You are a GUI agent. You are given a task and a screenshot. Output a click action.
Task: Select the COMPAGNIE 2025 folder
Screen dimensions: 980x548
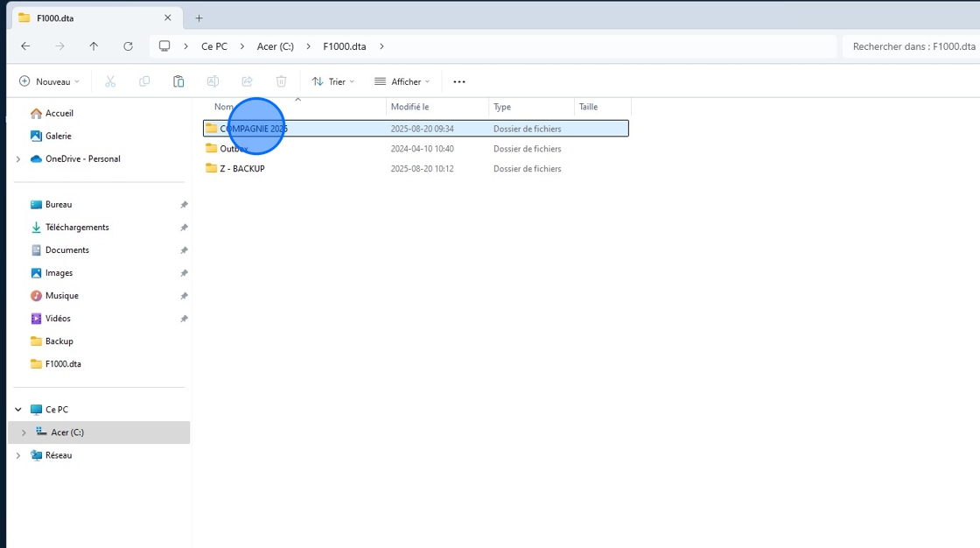pyautogui.click(x=416, y=128)
